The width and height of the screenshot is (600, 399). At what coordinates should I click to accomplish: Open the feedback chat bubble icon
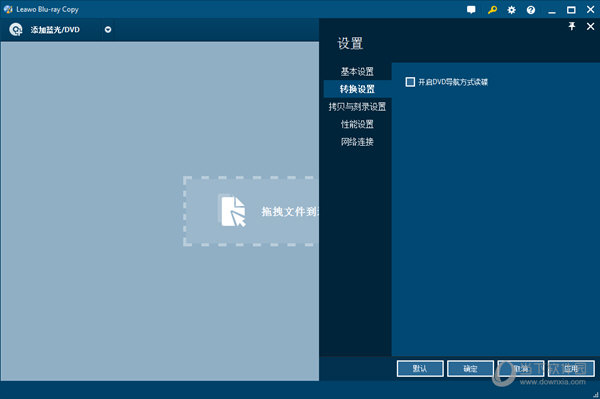(471, 10)
